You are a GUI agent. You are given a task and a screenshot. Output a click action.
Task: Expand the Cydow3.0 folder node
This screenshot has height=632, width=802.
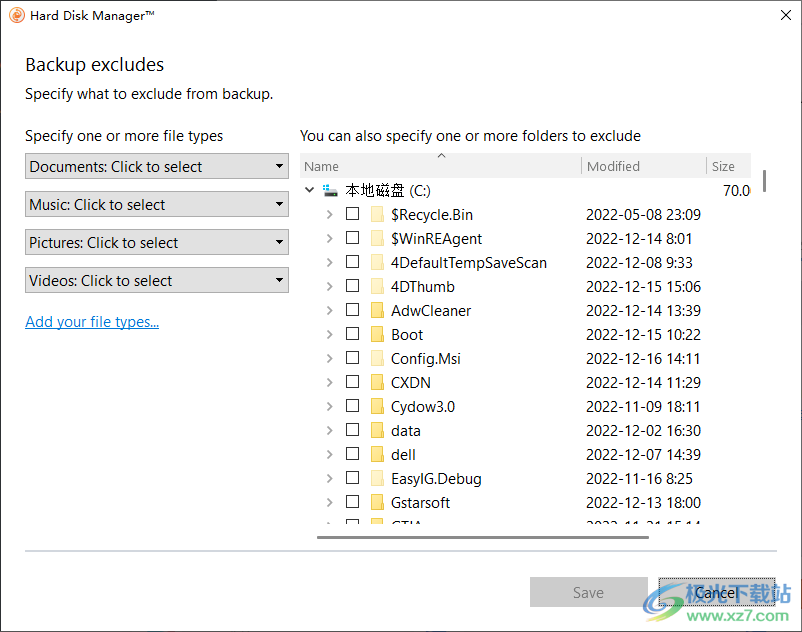[x=329, y=407]
